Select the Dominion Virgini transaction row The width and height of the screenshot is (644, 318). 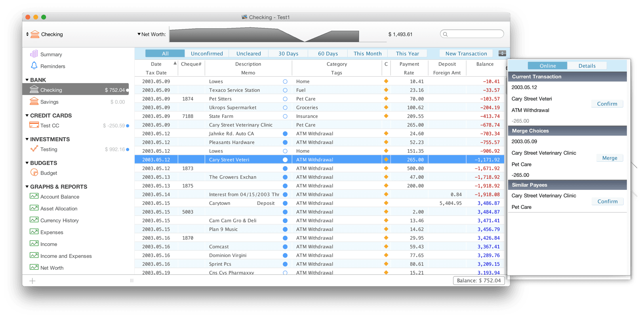(x=319, y=255)
